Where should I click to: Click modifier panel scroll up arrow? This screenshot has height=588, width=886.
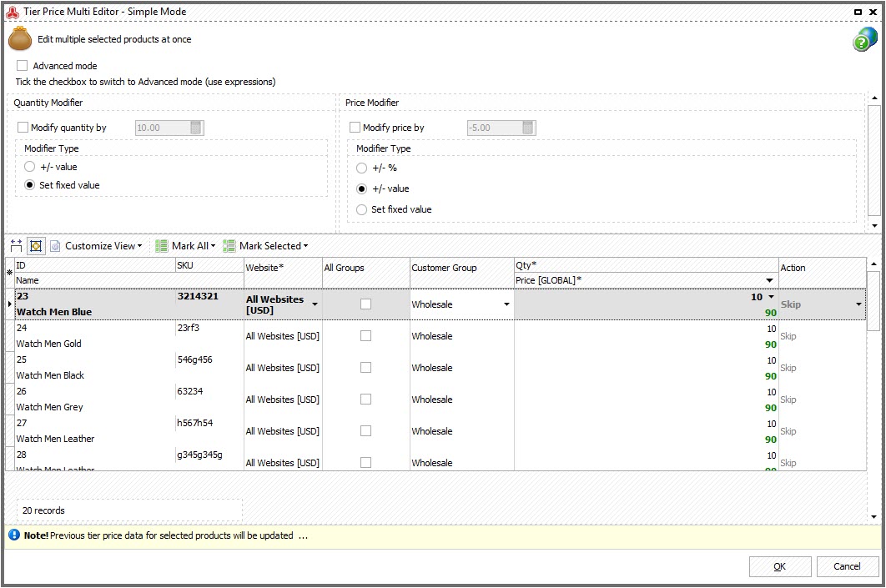click(874, 98)
